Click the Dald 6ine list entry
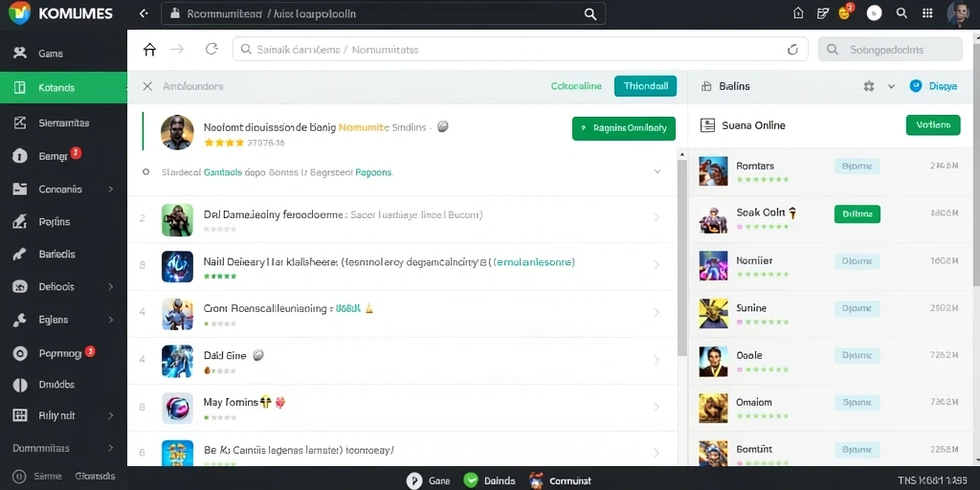 (403, 361)
